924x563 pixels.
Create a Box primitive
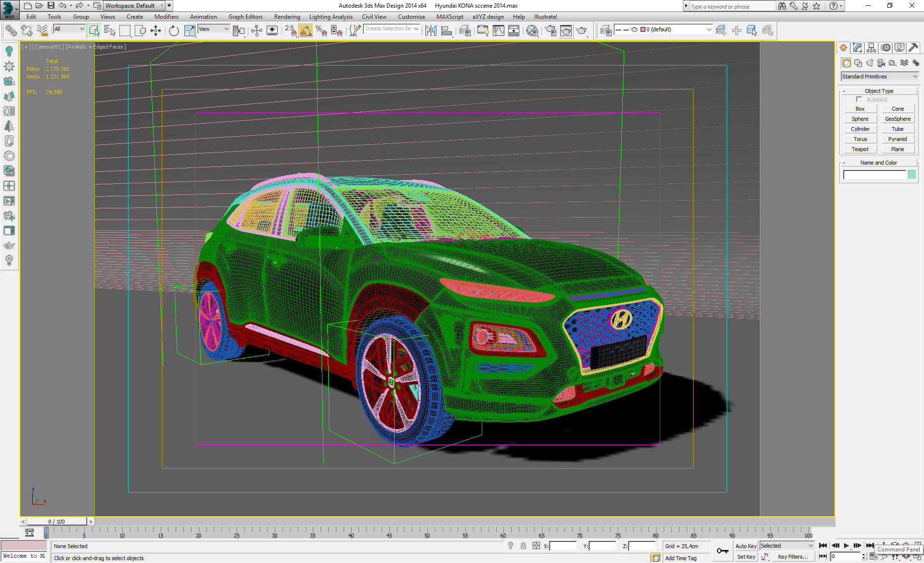860,109
